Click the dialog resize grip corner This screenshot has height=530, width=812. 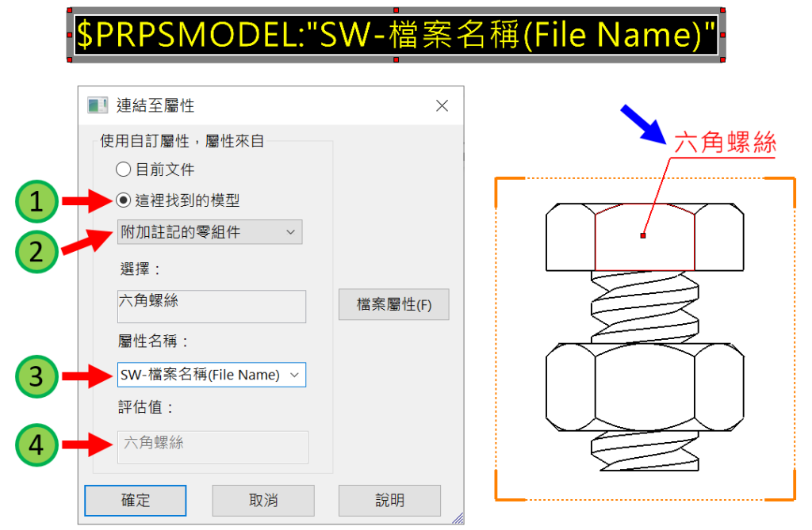458,518
